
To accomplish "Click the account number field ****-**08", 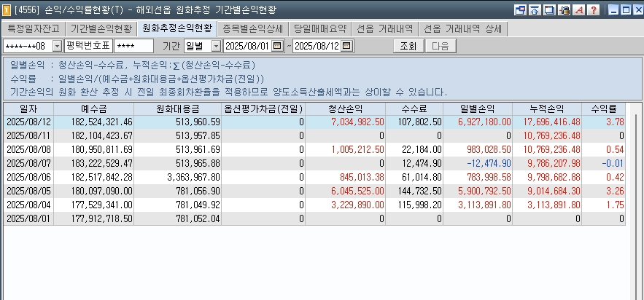I will pos(28,46).
